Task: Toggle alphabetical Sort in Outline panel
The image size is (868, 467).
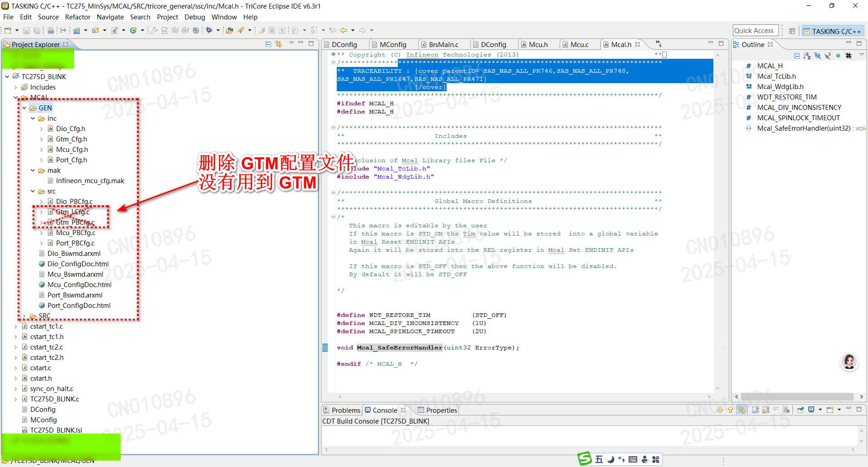Action: 807,56
